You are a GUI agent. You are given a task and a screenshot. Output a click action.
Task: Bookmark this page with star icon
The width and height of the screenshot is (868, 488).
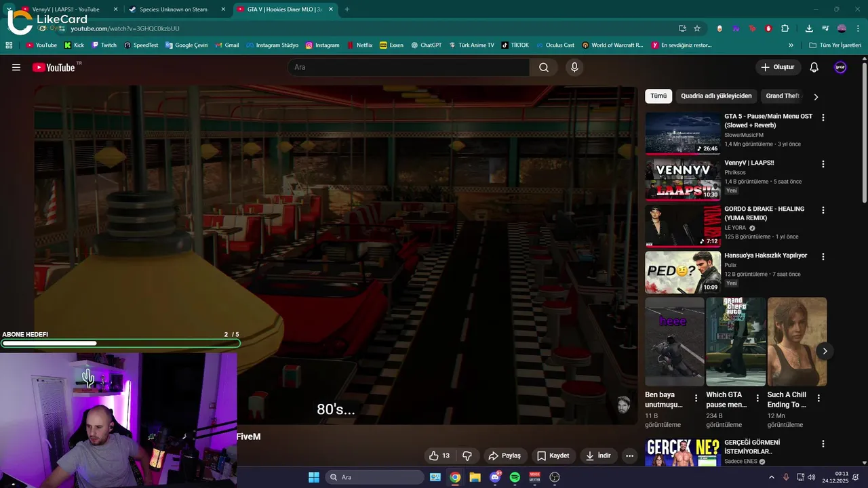click(697, 28)
